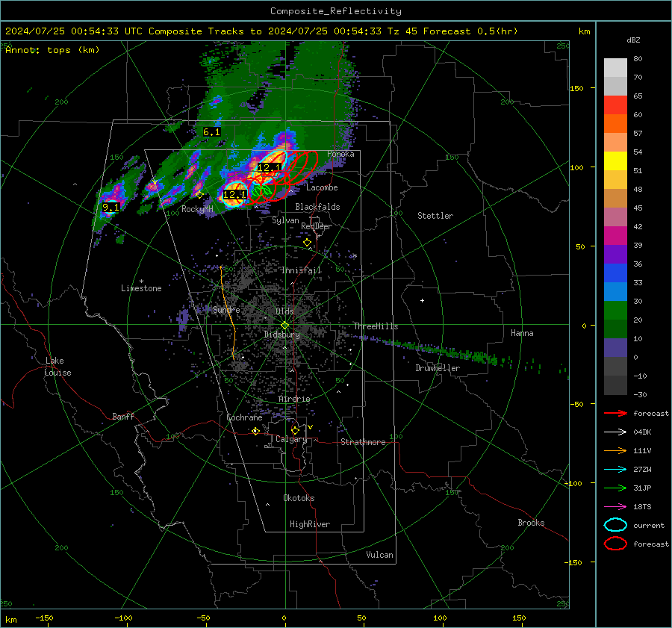The height and width of the screenshot is (628, 672).
Task: Click the magenta 18TS arrow legend icon
Action: click(x=615, y=507)
